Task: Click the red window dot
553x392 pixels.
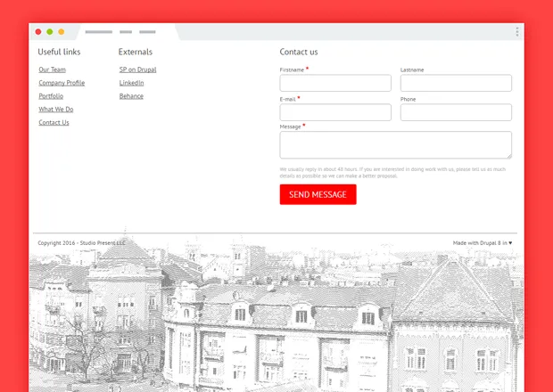Action: [x=38, y=32]
